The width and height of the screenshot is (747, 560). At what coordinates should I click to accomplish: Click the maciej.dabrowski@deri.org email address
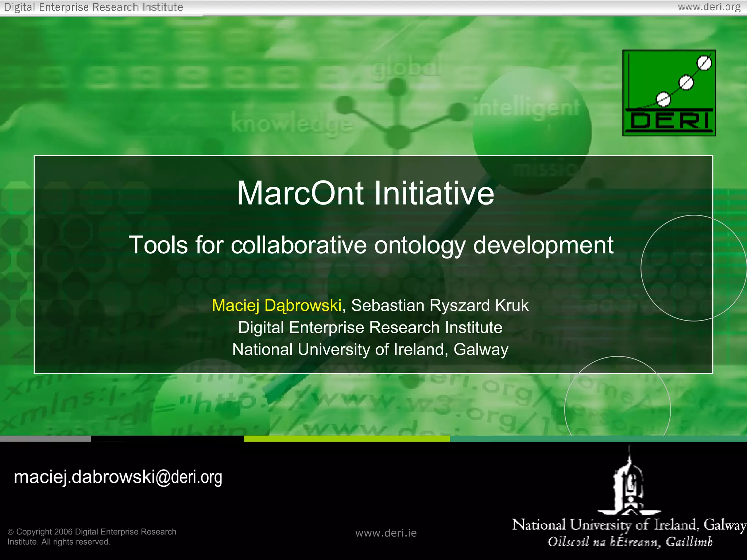[118, 477]
